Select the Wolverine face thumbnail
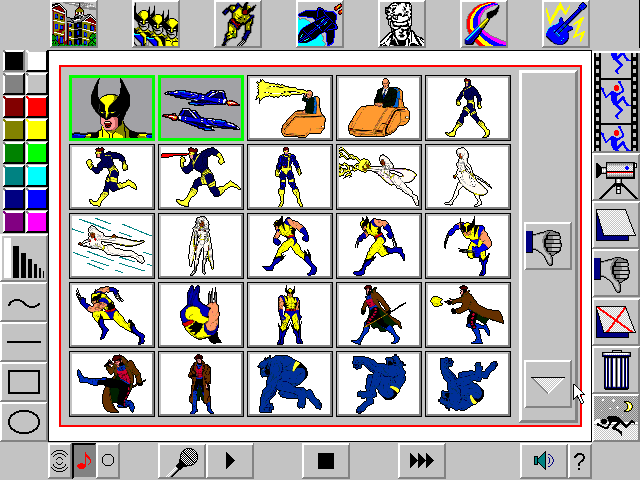This screenshot has width=640, height=480. click(112, 108)
